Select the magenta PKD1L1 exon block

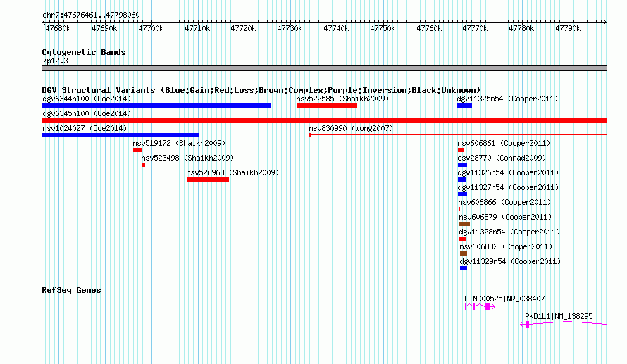[528, 325]
